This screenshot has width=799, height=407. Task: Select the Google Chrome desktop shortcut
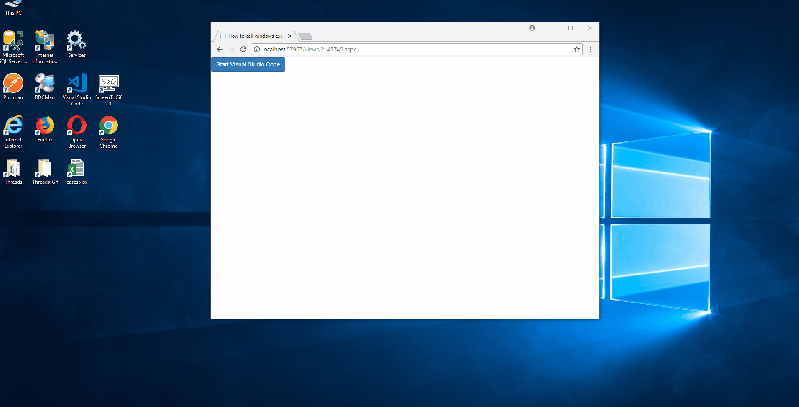(x=108, y=132)
